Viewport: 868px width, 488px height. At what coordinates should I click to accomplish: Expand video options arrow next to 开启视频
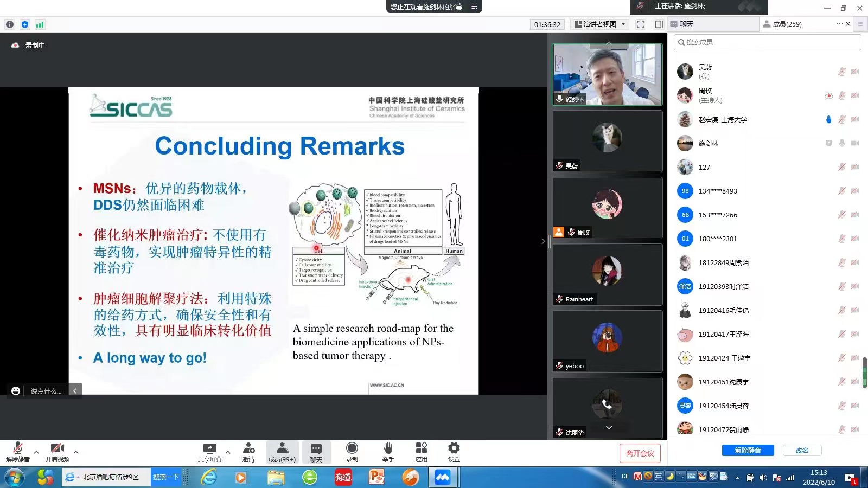pos(76,452)
